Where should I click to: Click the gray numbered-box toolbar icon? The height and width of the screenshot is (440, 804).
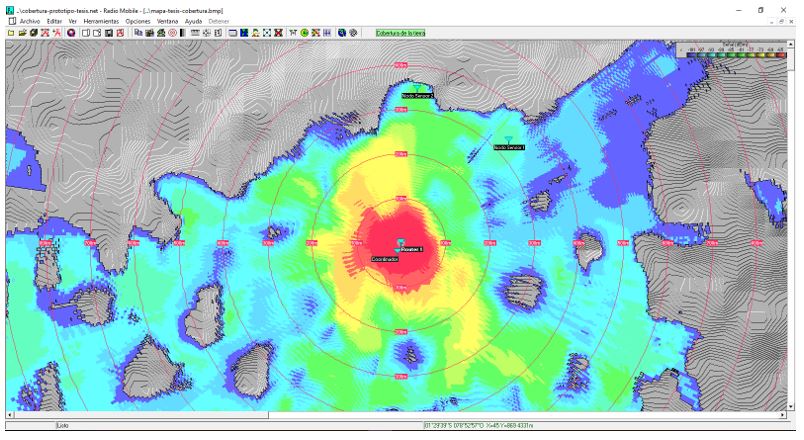click(218, 33)
